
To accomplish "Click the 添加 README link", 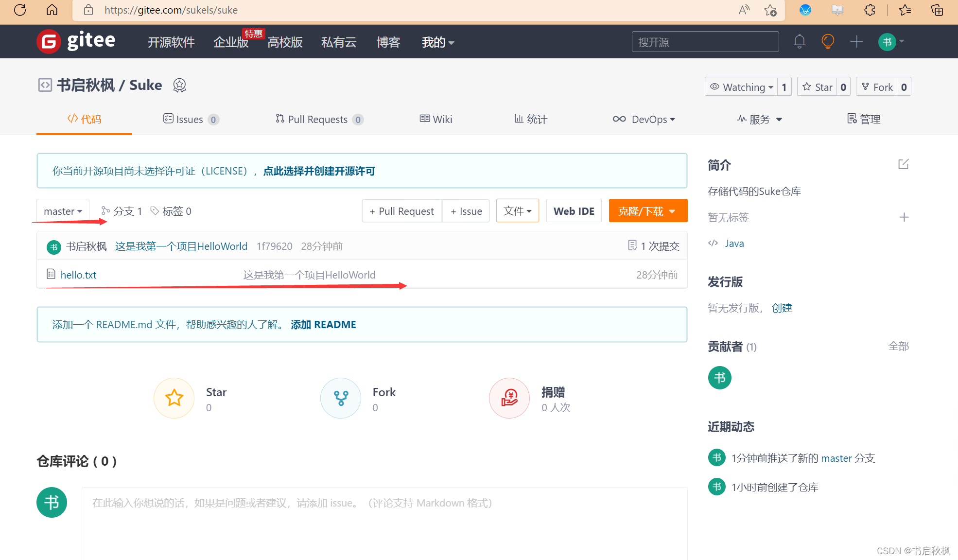I will coord(323,324).
